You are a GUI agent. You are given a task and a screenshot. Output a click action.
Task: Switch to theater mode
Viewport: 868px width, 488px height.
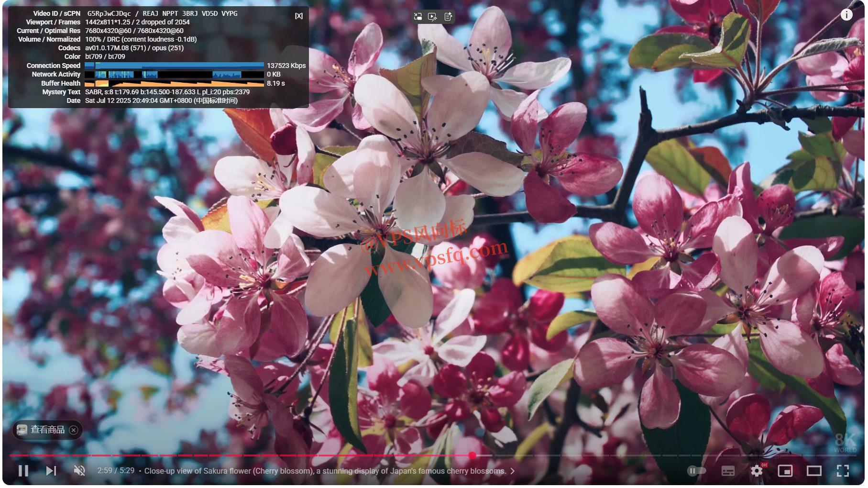814,471
